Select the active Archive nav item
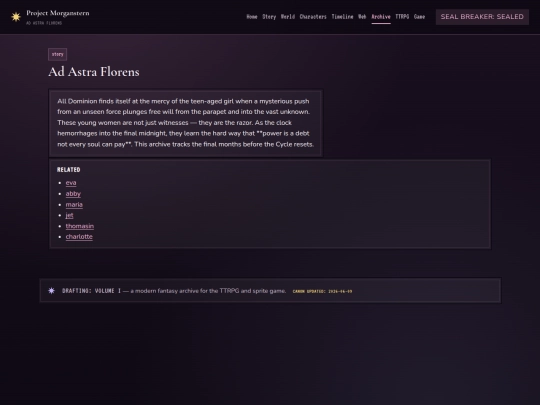This screenshot has height=405, width=540. tap(381, 17)
